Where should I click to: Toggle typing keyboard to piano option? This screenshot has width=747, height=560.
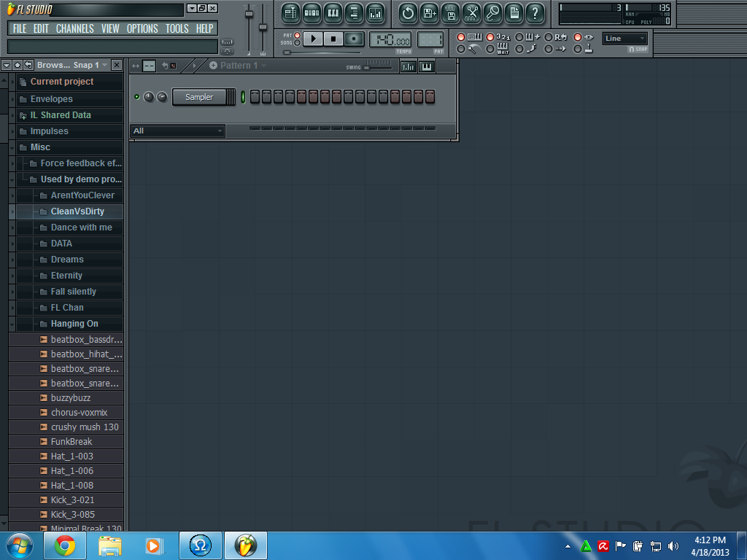[x=461, y=37]
